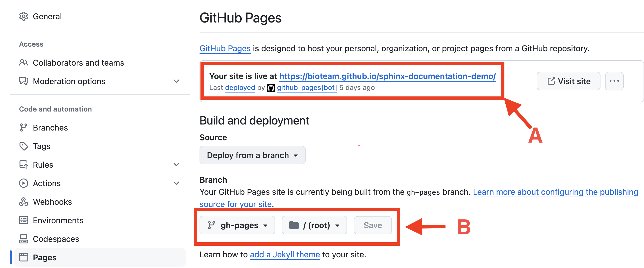Expand the Moderation options chevron
Viewport: 644px width, 268px height.
[176, 81]
